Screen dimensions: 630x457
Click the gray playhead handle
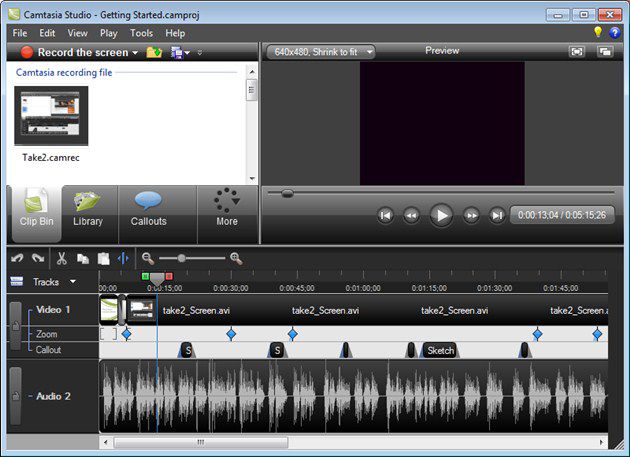click(x=157, y=279)
